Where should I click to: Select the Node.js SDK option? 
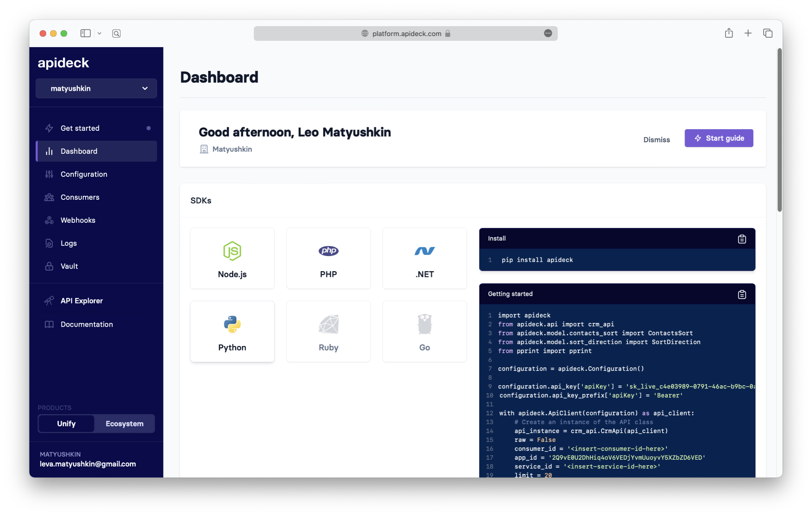point(232,258)
